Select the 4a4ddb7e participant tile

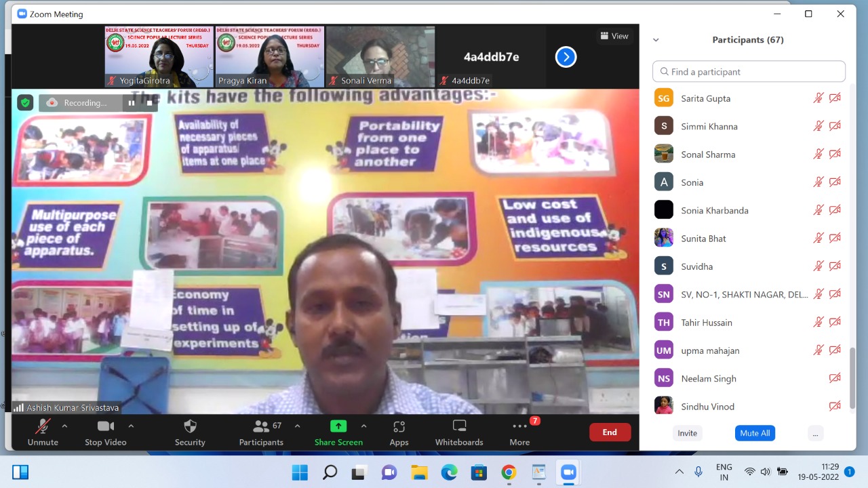(491, 57)
